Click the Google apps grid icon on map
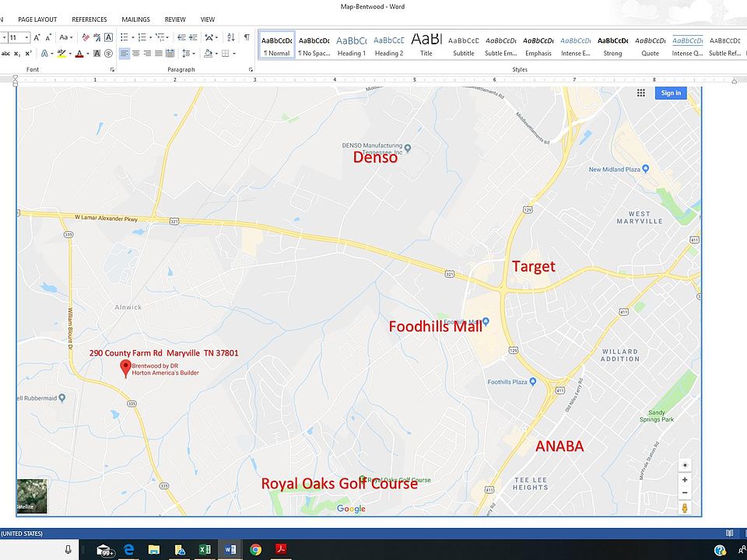Viewport: 747px width, 560px height. 641,93
